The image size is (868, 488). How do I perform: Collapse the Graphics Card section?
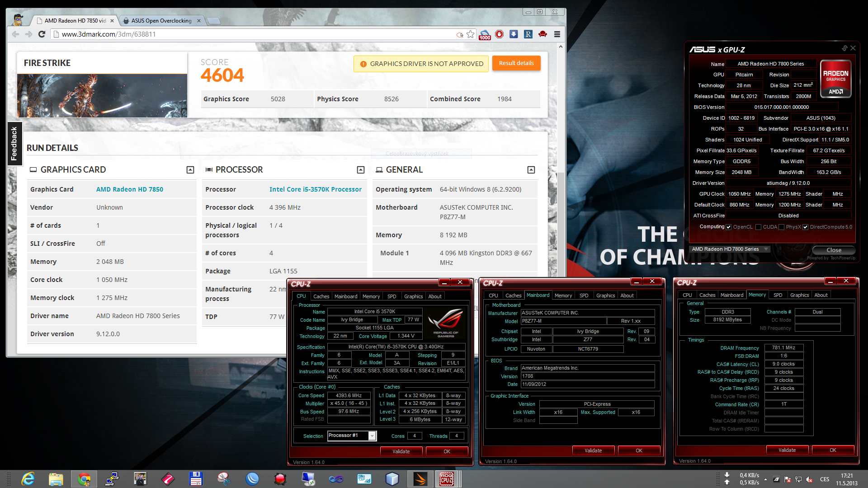click(190, 170)
